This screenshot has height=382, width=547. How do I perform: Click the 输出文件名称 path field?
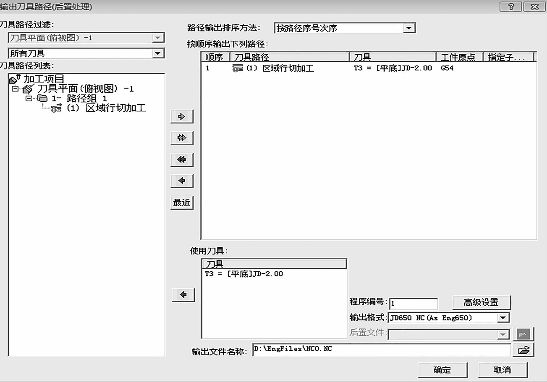(381, 349)
